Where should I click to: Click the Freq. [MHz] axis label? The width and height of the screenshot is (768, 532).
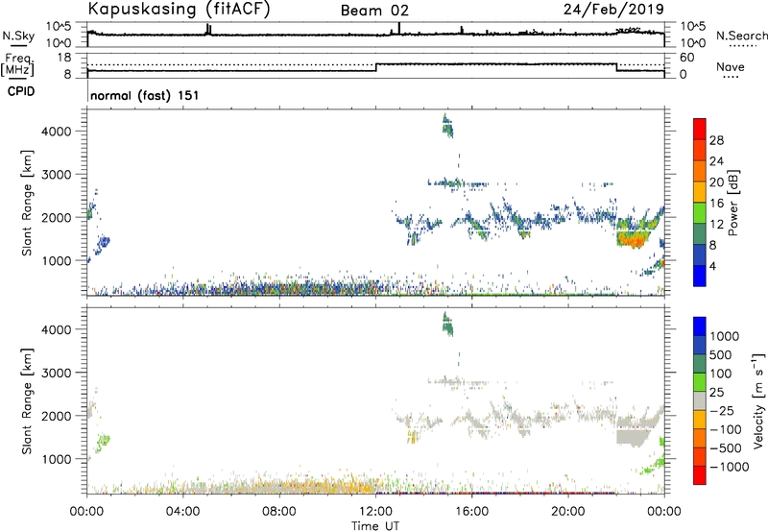point(18,65)
